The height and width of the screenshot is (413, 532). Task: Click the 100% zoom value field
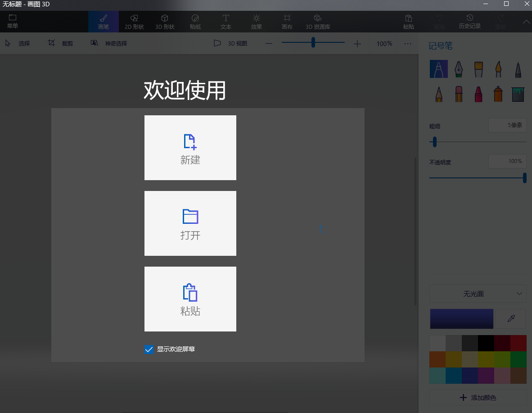(384, 44)
